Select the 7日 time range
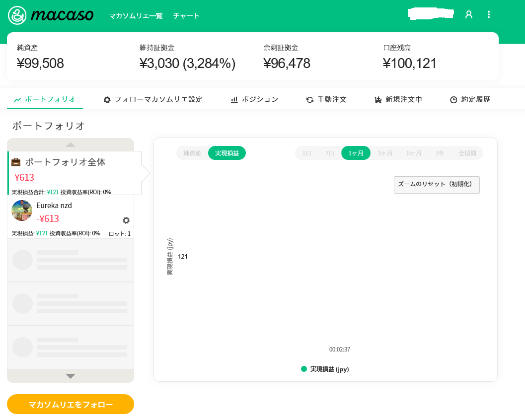525x420 pixels. coord(330,153)
